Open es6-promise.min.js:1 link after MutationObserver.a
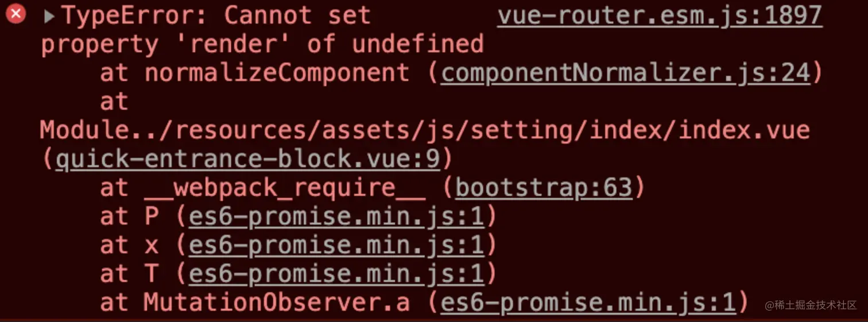 pos(588,302)
